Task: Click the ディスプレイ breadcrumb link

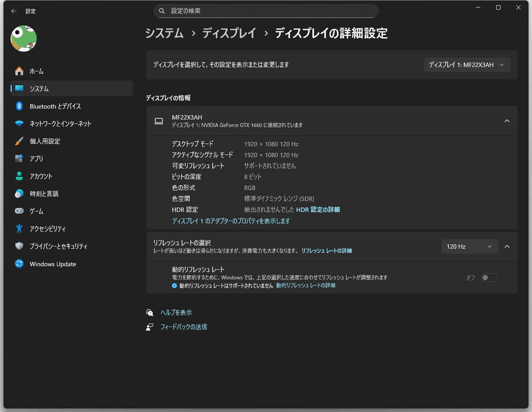Action: [x=229, y=33]
